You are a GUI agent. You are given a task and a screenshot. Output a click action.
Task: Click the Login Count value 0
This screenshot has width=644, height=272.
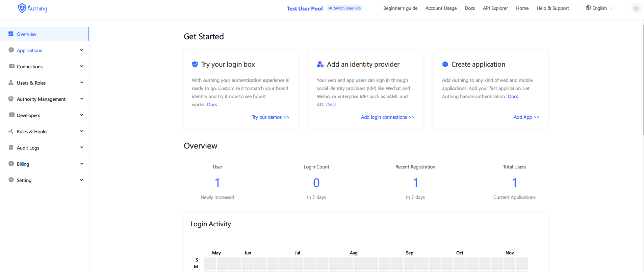[316, 183]
